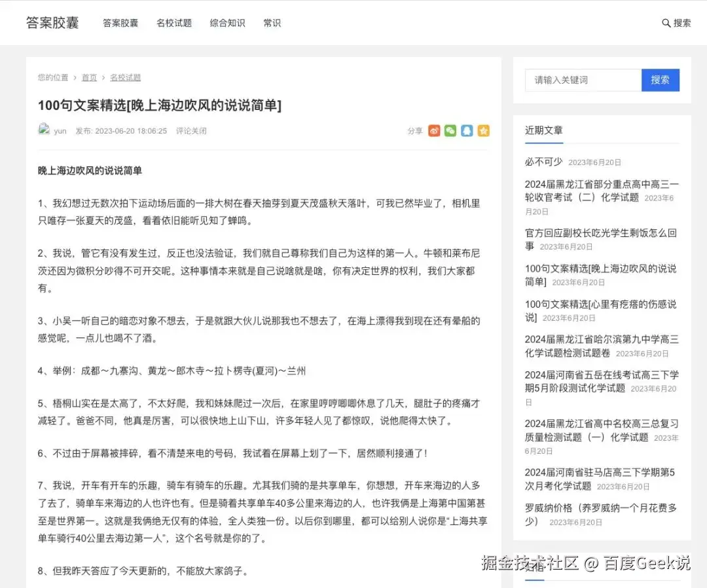
Task: Open the 综合知识 navigation menu item
Action: click(227, 23)
